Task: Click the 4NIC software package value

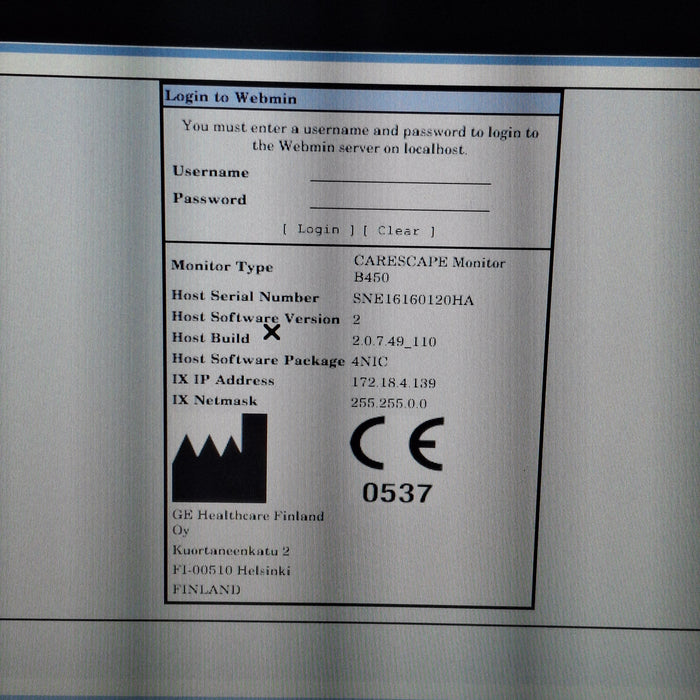Action: pos(368,361)
